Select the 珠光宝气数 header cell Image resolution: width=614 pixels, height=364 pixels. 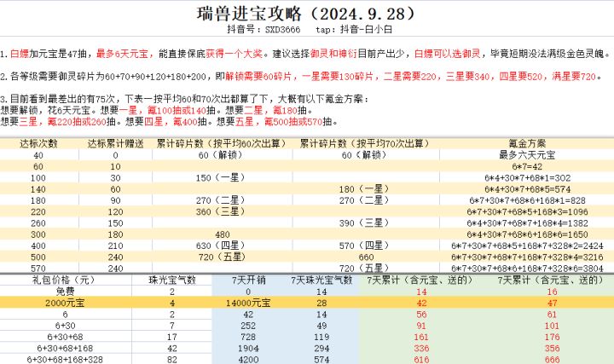[172, 280]
